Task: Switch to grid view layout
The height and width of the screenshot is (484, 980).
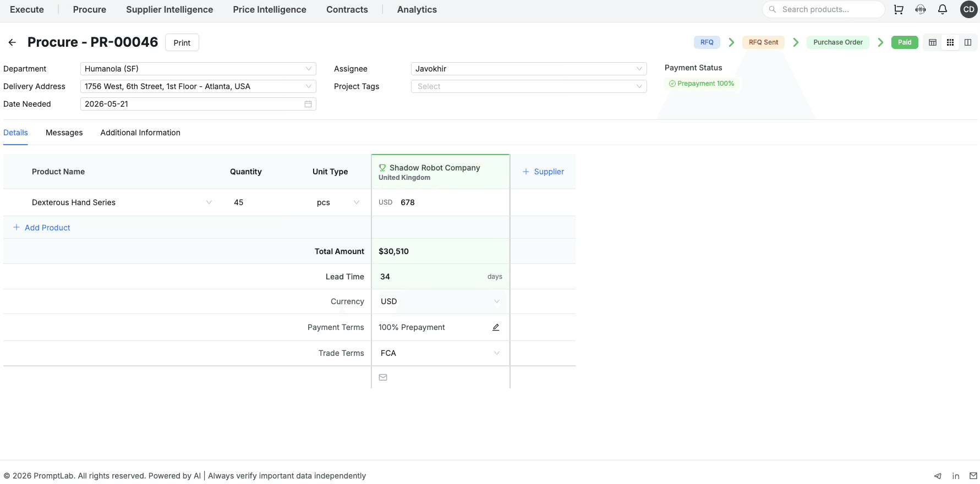Action: click(x=950, y=42)
